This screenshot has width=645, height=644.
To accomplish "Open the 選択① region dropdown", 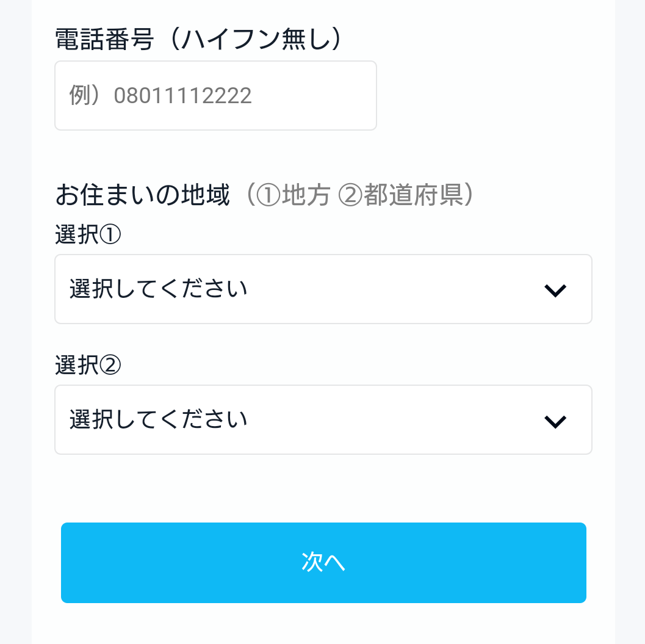I will pos(323,289).
